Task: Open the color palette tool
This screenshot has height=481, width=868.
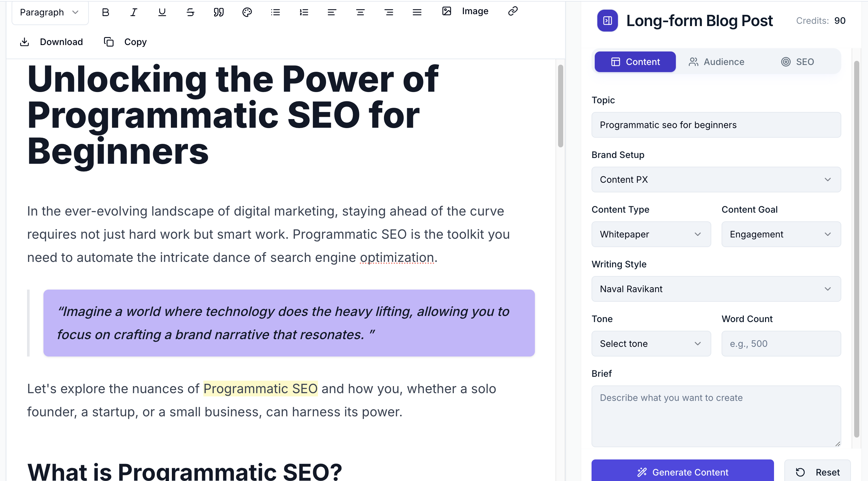Action: (x=247, y=13)
